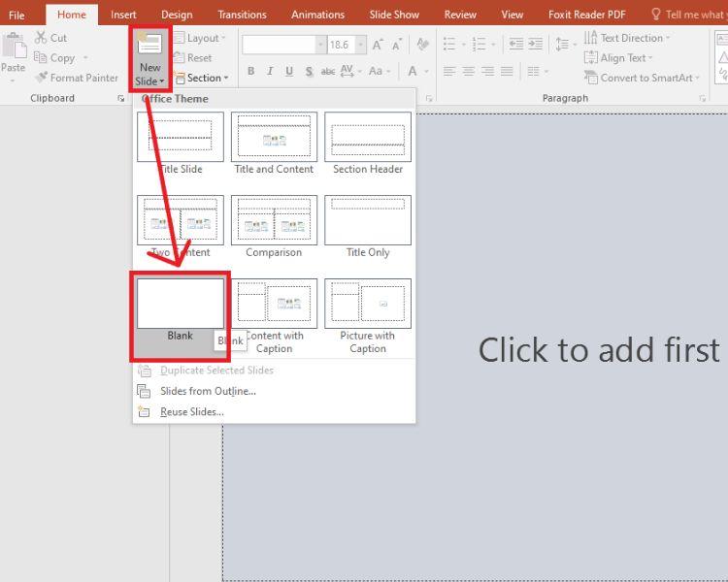Switch to the Animations tab
The width and height of the screenshot is (728, 582).
(x=318, y=15)
